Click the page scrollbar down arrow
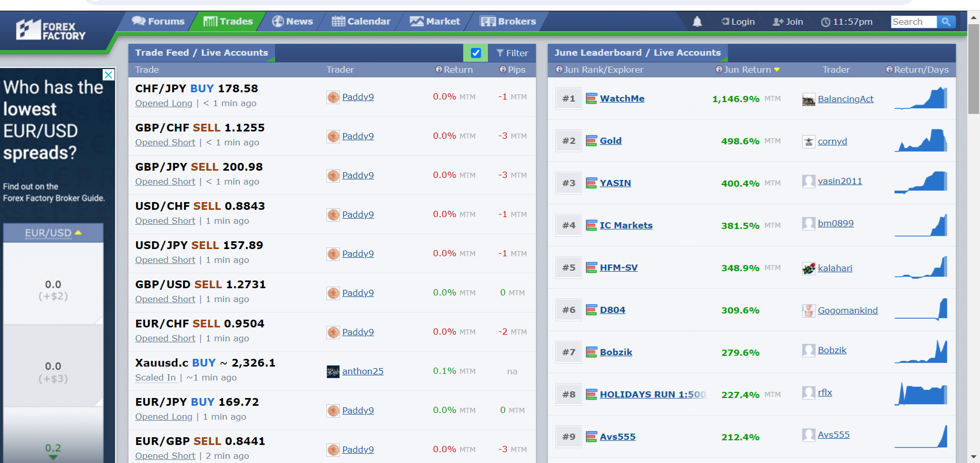This screenshot has width=980, height=463. click(x=974, y=457)
